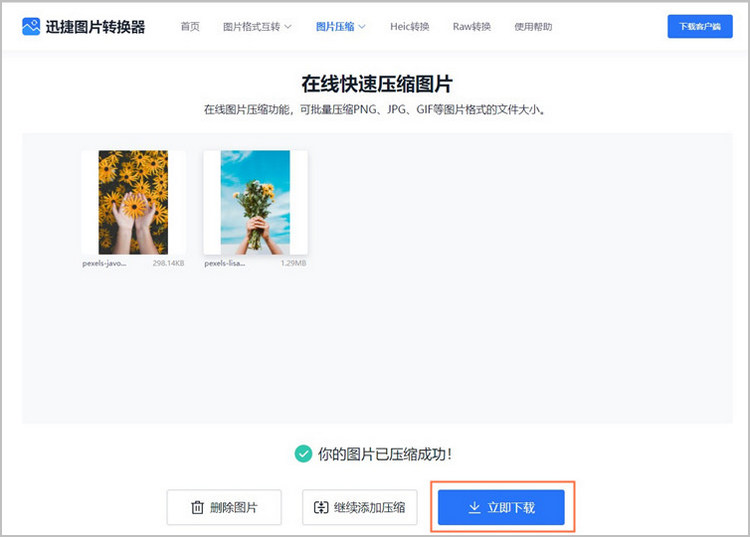Viewport: 750px width, 537px height.
Task: Click the trash can icon
Action: click(198, 507)
